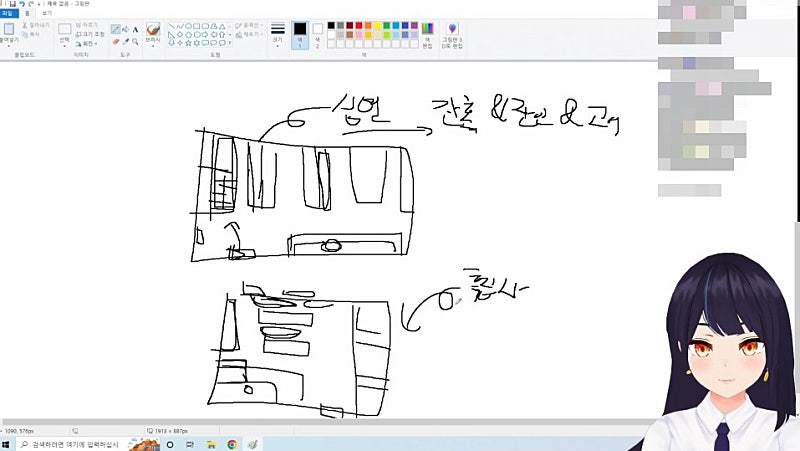800x451 pixels.
Task: Click the Brushes (브러시) icon
Action: point(153,29)
